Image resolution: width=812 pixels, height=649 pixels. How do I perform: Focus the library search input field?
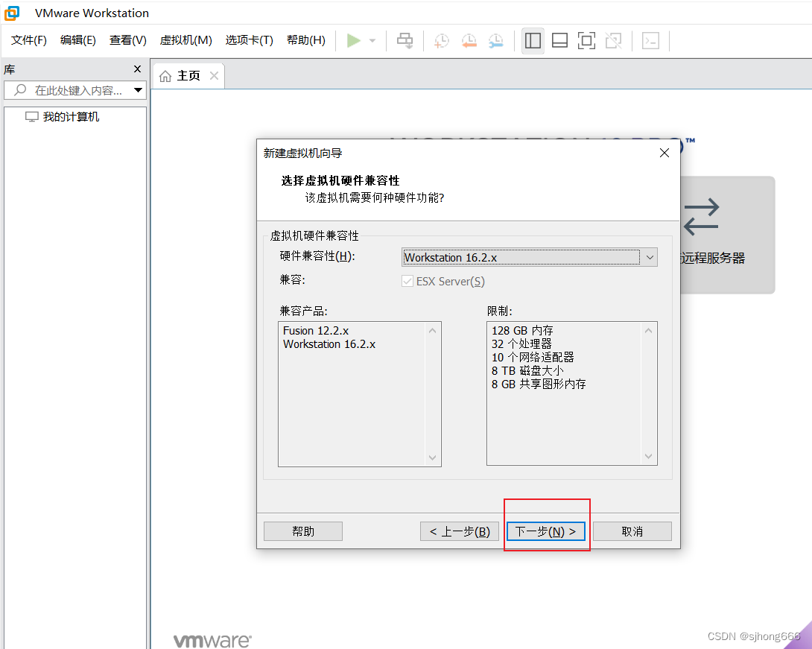tap(75, 90)
